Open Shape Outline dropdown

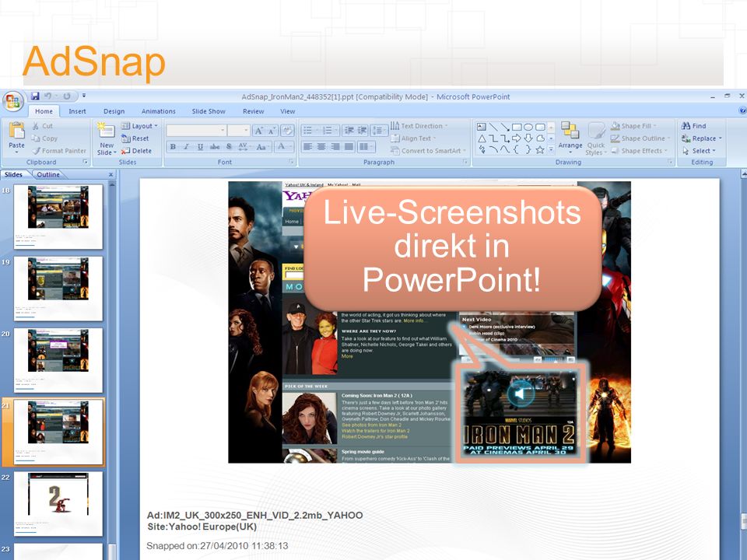click(x=640, y=138)
